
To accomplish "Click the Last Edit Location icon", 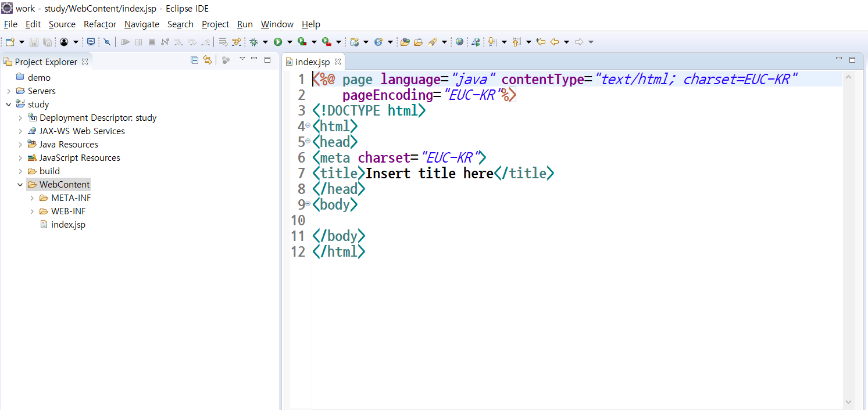I will 541,42.
